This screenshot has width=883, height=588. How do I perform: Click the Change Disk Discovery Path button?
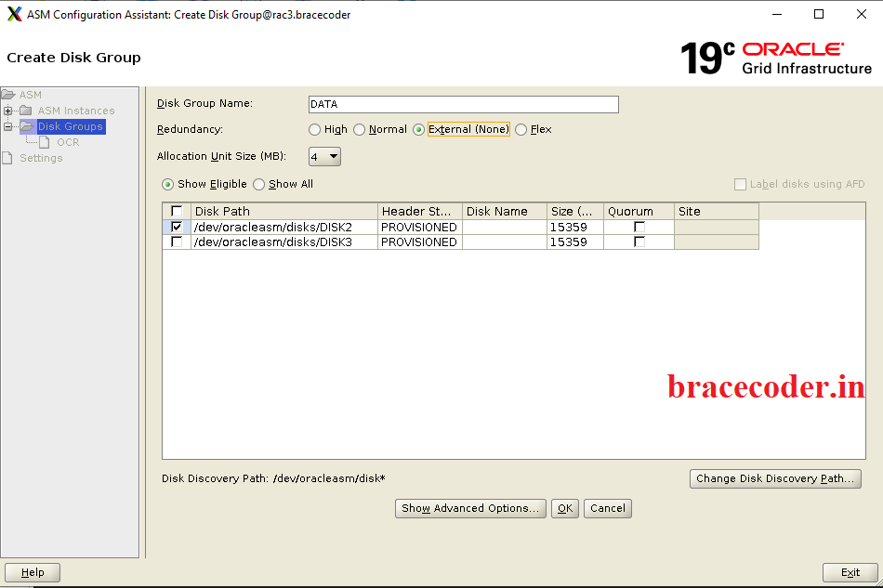click(774, 479)
